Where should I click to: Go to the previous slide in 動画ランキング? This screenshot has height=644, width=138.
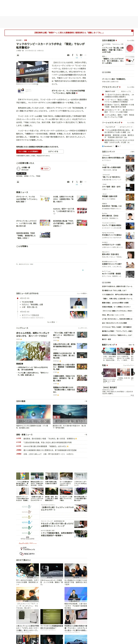coord(103,351)
